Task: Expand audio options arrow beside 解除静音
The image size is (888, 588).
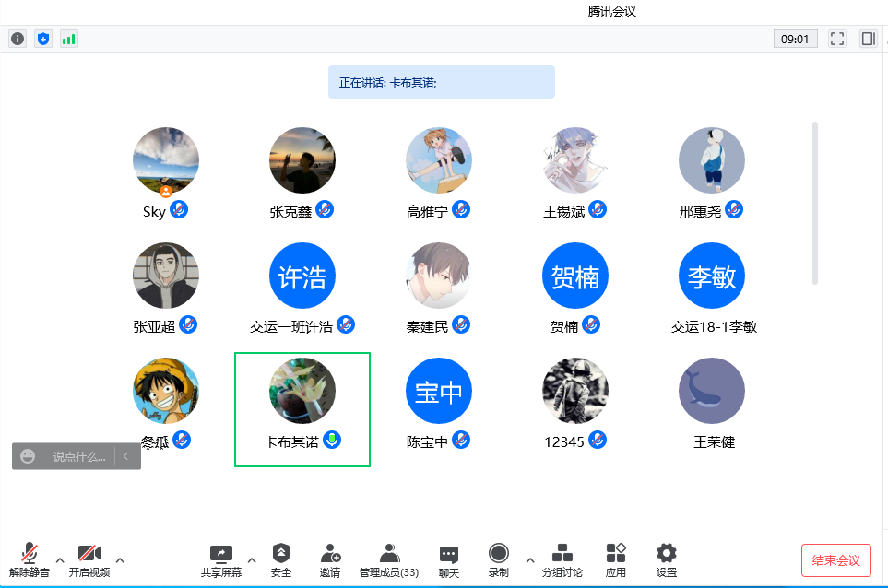Action: tap(60, 559)
